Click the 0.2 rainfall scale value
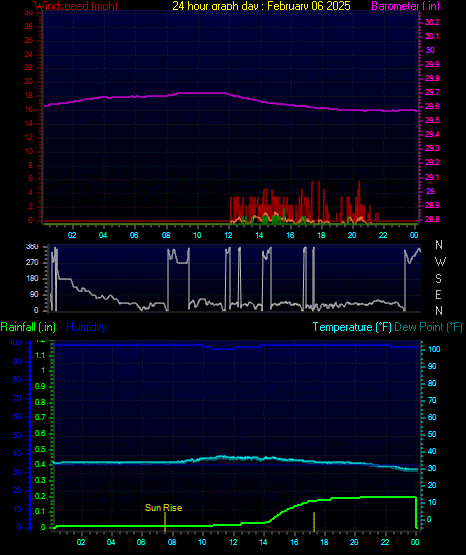Image resolution: width=466 pixels, height=555 pixels. coord(40,496)
